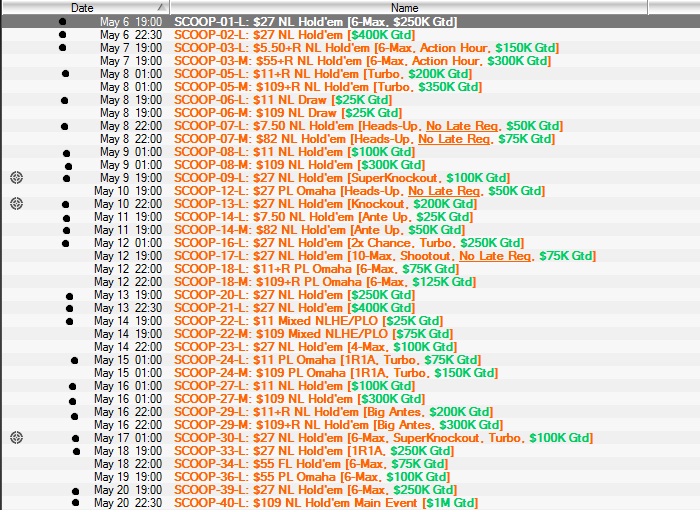This screenshot has width=700, height=512.
Task: Select SCOOP-02-L $27 NL Hold'em $400K row
Action: click(350, 35)
